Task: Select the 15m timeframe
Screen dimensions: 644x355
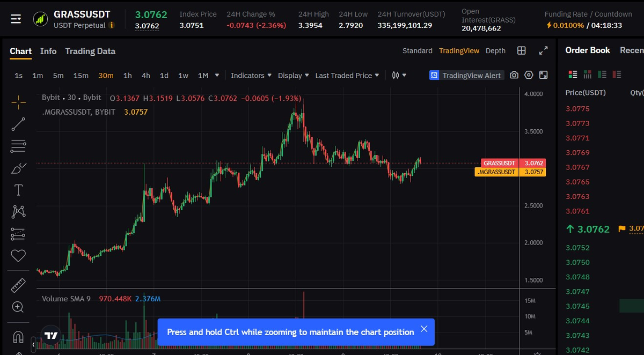Action: (81, 76)
